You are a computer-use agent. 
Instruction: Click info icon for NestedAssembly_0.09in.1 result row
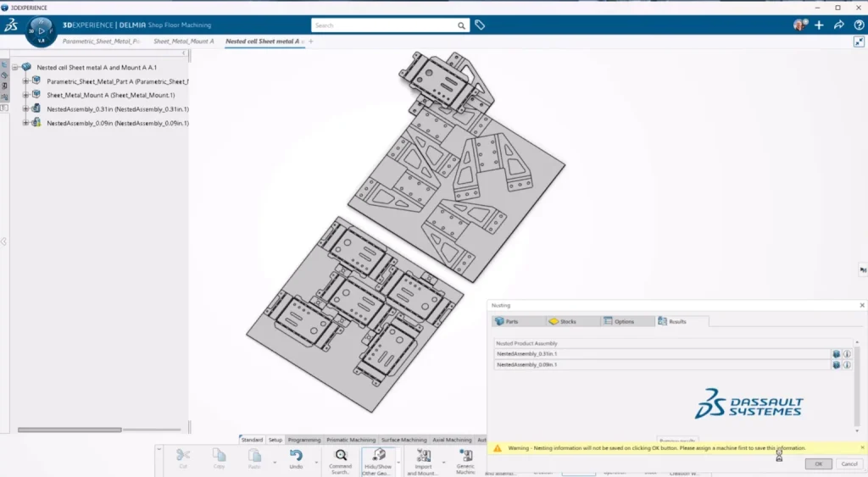(x=847, y=365)
